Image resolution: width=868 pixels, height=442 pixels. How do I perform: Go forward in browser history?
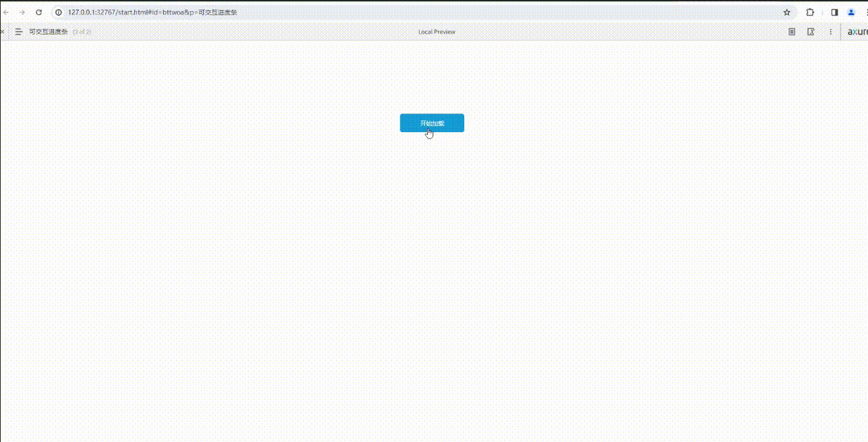(x=22, y=12)
